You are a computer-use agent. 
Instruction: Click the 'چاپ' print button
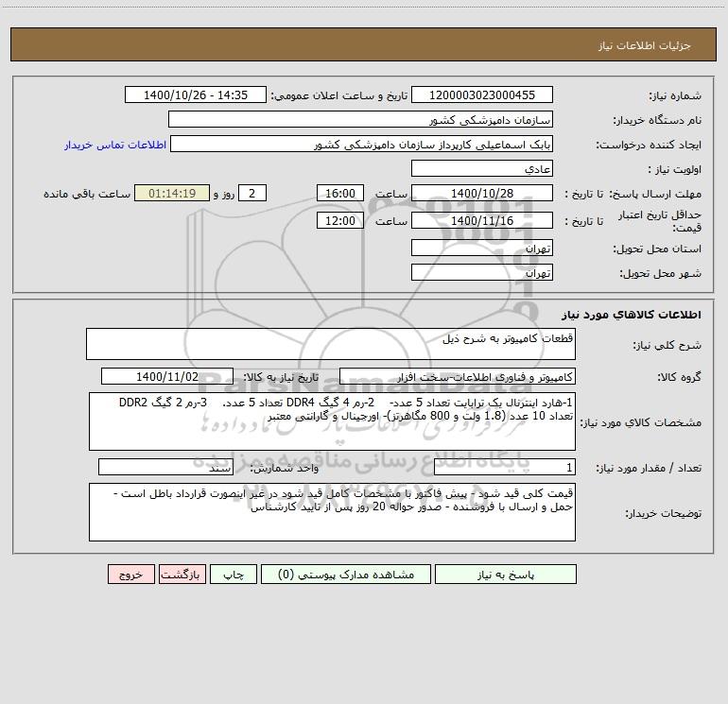234,575
